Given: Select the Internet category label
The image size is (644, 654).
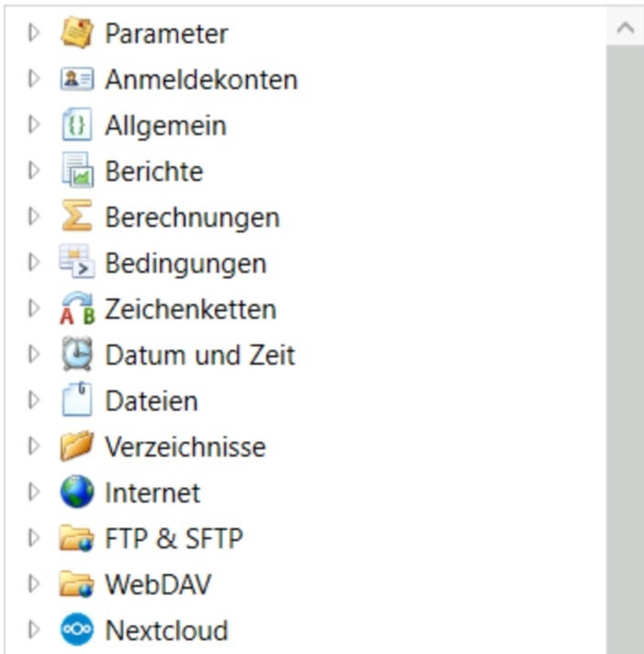Looking at the screenshot, I should [x=152, y=493].
